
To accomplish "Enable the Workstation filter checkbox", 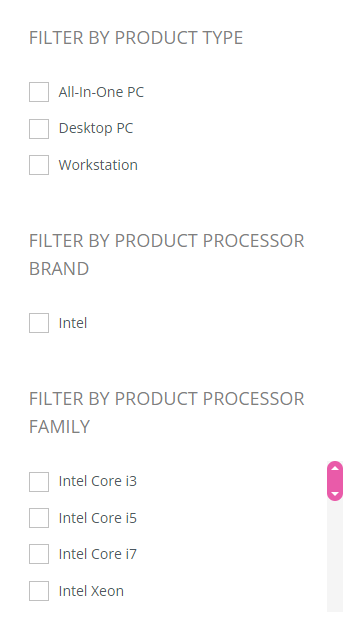I will pos(39,165).
